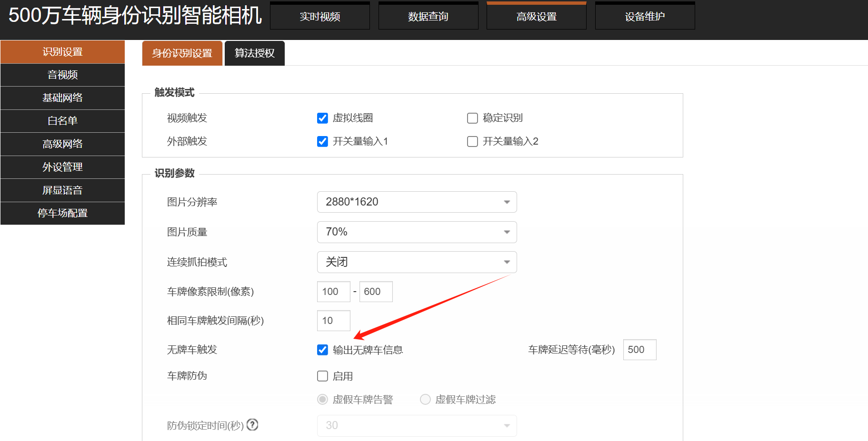Open the 防伪锁定时间 dropdown showing 30
This screenshot has height=441, width=868.
(x=417, y=426)
